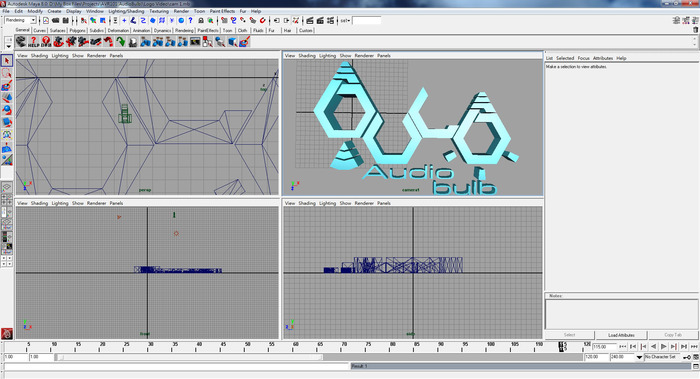Viewport: 700px width, 379px height.
Task: Pick the Lasso select tool
Action: (x=7, y=73)
